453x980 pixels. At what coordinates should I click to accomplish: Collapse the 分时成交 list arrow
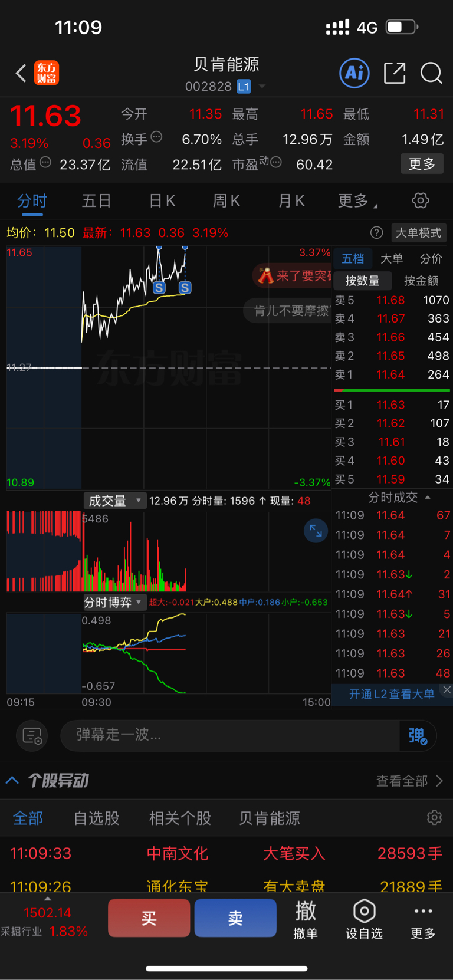point(428,498)
